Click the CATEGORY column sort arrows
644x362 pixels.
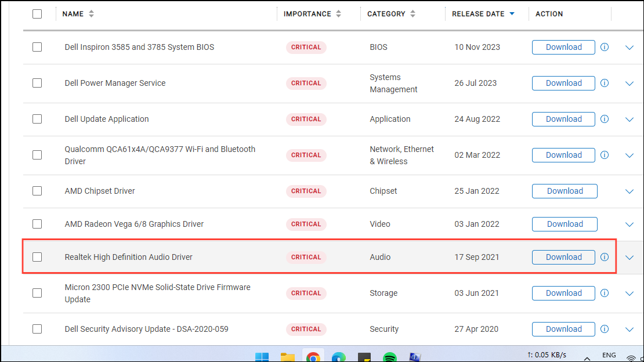pos(413,14)
